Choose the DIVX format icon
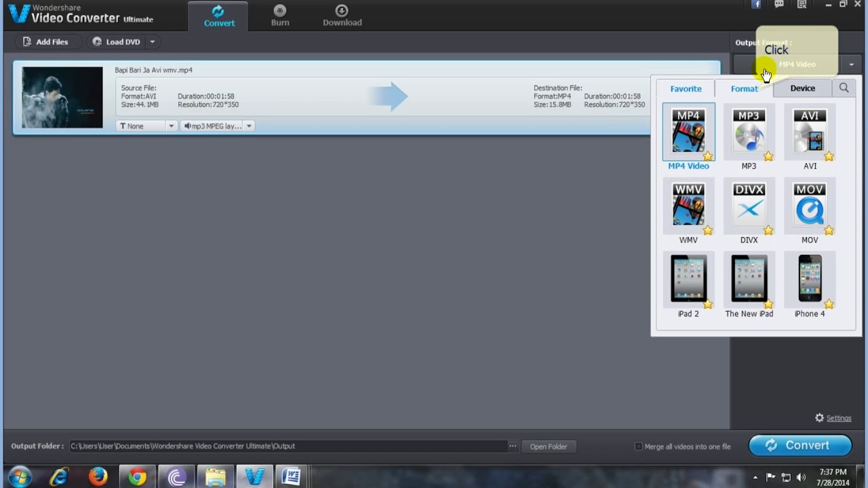The image size is (868, 488). tap(749, 205)
